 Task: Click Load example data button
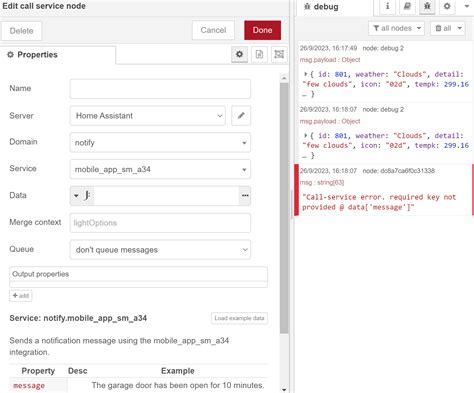pos(239,318)
